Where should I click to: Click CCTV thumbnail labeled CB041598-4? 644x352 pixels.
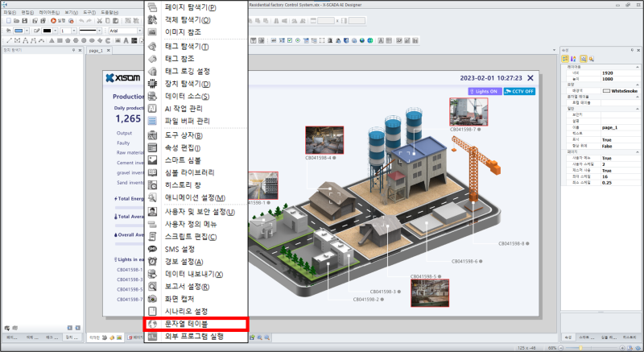[324, 140]
